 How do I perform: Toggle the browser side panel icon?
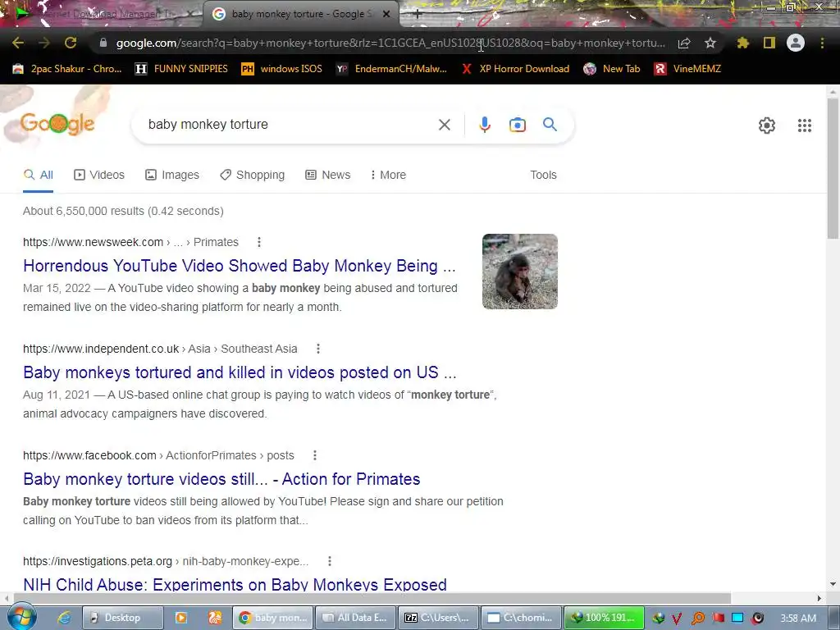click(769, 43)
